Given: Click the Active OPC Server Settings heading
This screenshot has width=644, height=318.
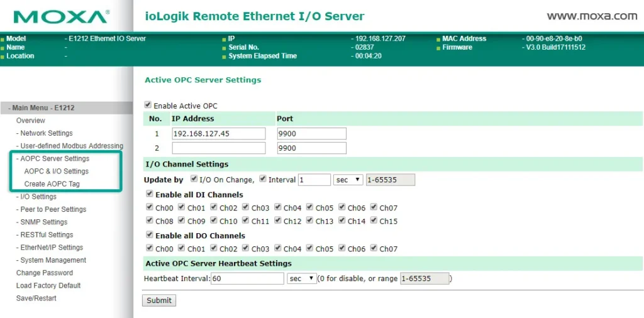Looking at the screenshot, I should (x=203, y=80).
